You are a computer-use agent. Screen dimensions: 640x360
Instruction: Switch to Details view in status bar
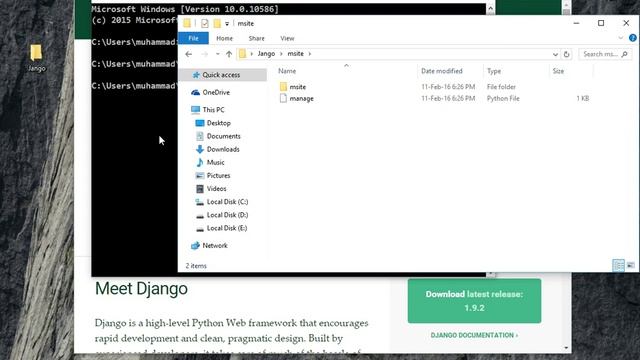coord(618,265)
